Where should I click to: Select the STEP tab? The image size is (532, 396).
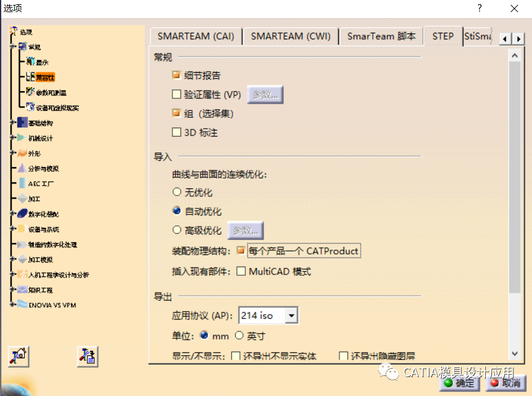pyautogui.click(x=443, y=36)
